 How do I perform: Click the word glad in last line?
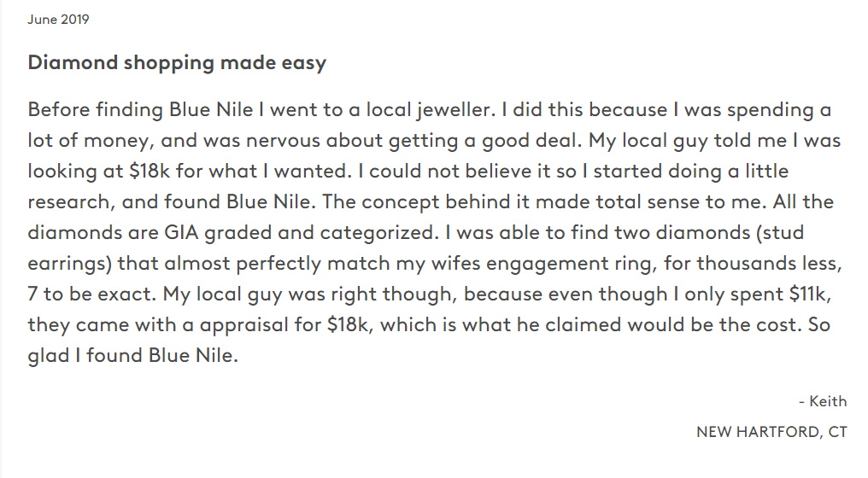[x=48, y=355]
